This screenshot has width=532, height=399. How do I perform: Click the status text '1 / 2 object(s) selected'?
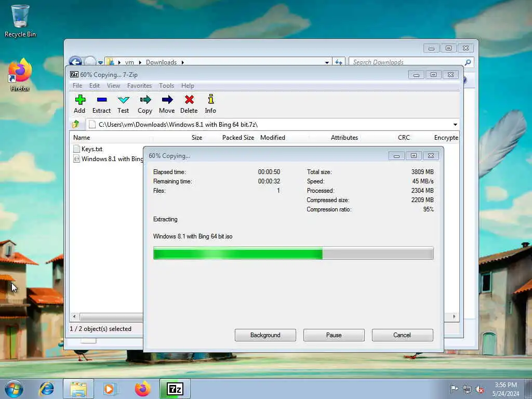(x=100, y=329)
